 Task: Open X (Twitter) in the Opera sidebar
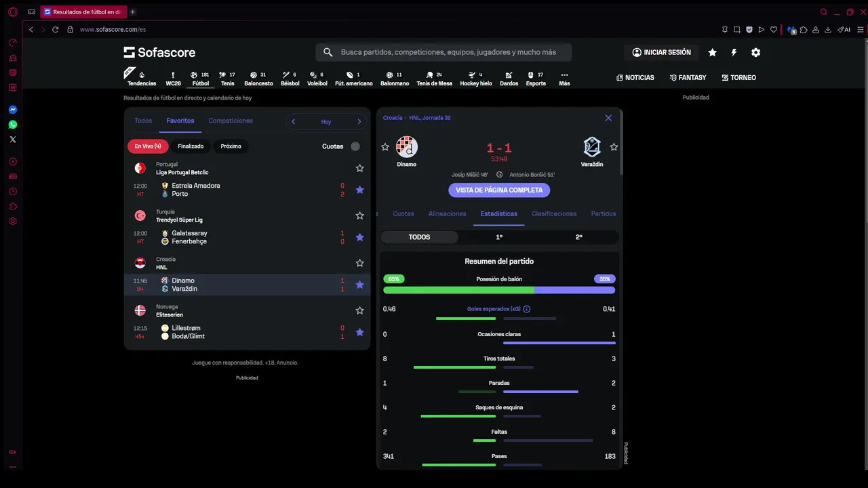[12, 140]
